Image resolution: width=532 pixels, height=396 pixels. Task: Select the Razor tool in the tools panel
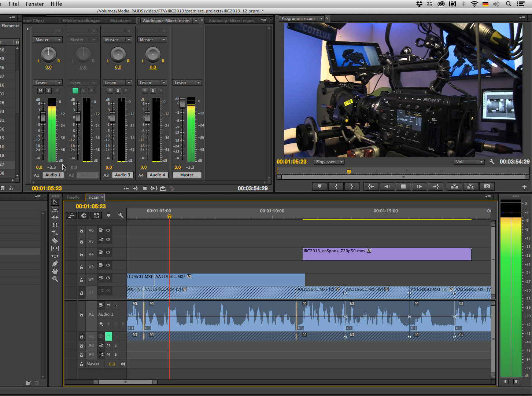55,241
